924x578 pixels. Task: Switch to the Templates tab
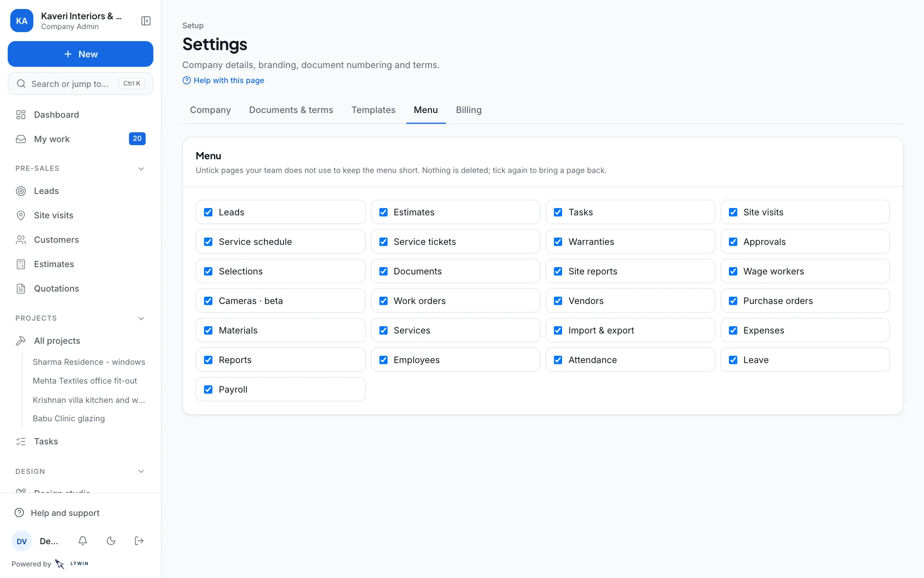coord(373,110)
